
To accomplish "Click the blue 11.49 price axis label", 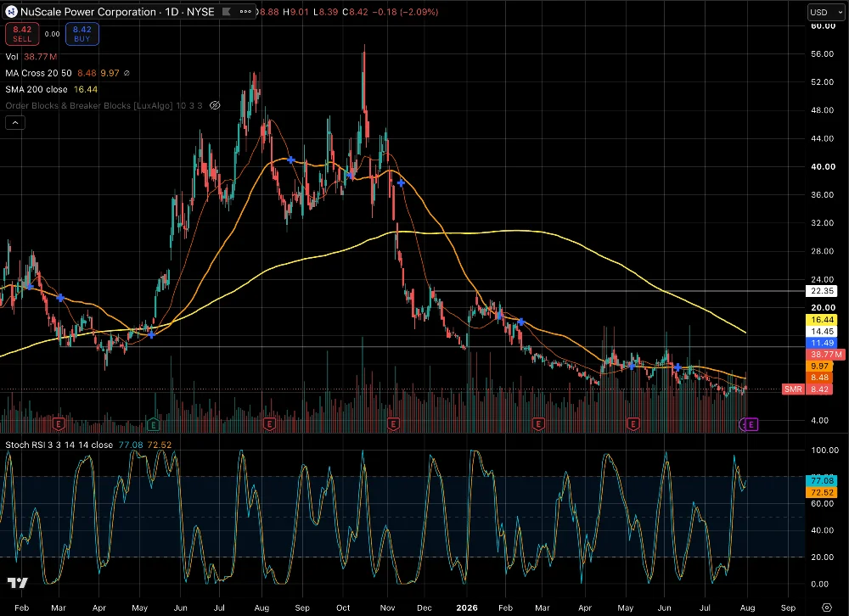I will 821,343.
